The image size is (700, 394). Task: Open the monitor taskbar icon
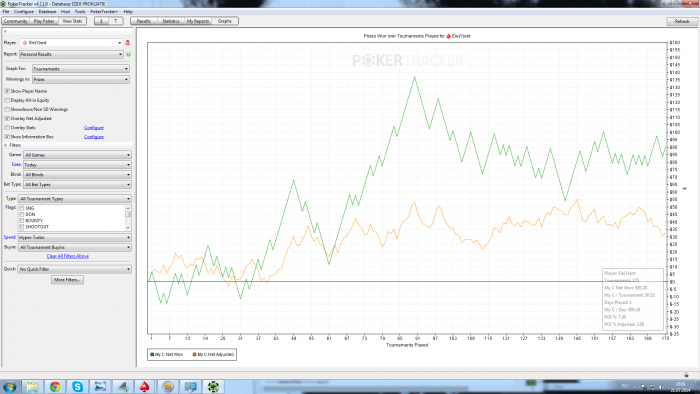(x=191, y=386)
